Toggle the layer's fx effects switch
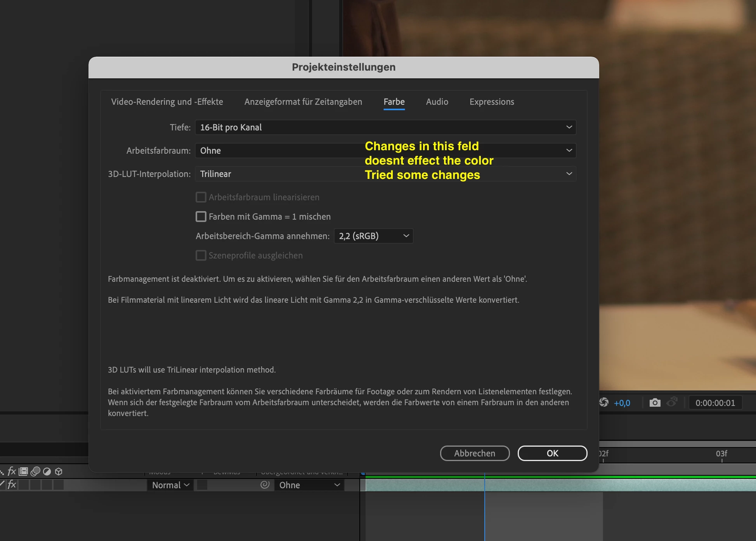 tap(12, 485)
